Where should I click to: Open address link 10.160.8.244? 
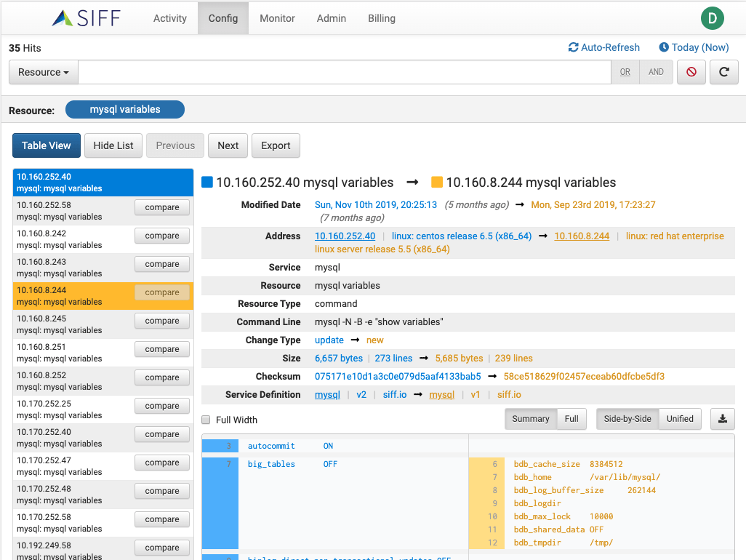[x=582, y=236]
